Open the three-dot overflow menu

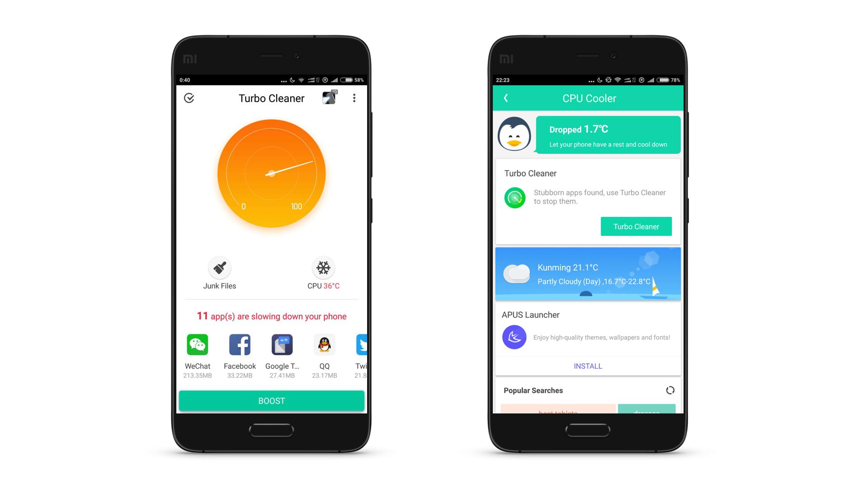354,98
